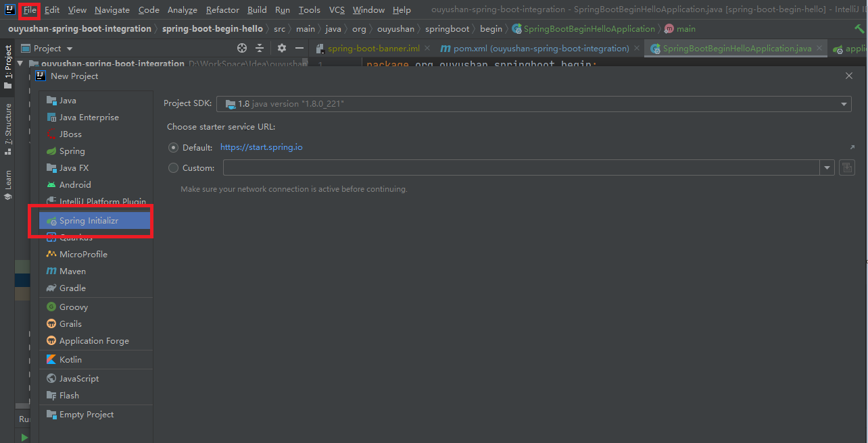Click the scroll-to-source crosshair icon

(x=241, y=48)
